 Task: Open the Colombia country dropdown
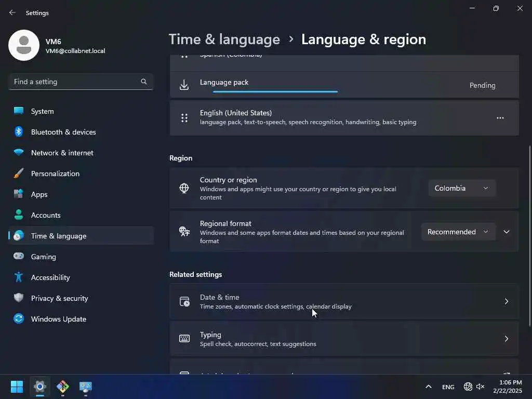tap(462, 188)
